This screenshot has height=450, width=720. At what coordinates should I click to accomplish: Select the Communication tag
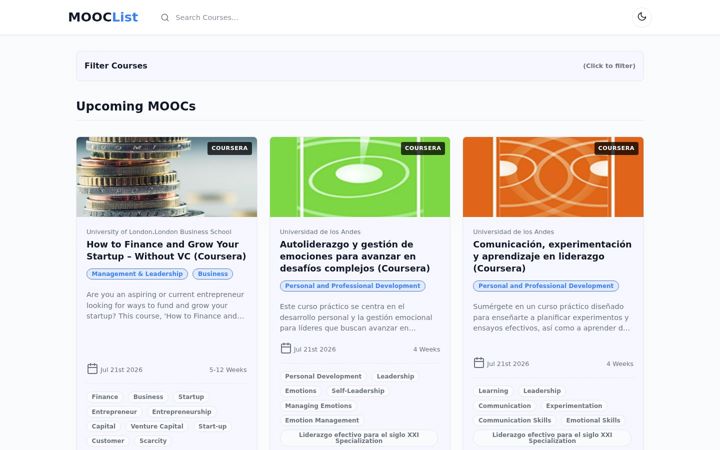(x=504, y=406)
